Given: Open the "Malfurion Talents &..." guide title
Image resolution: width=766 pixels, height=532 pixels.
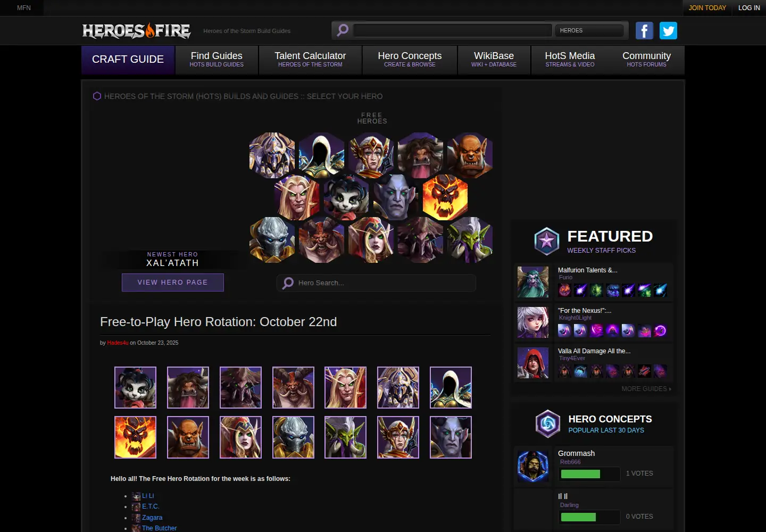Looking at the screenshot, I should coord(587,270).
